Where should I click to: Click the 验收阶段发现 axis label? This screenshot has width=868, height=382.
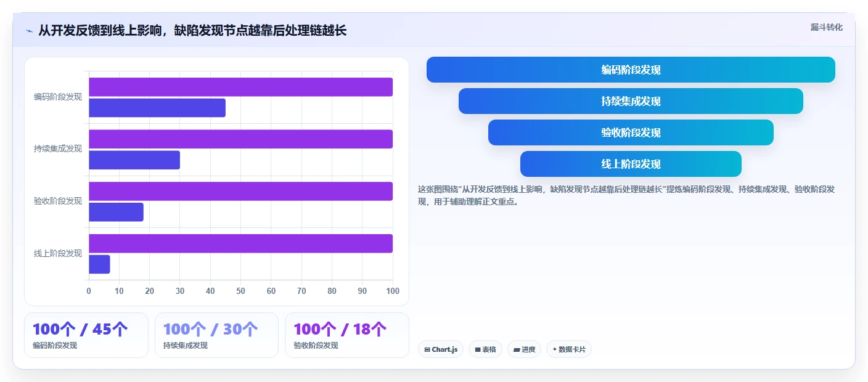[x=58, y=201]
